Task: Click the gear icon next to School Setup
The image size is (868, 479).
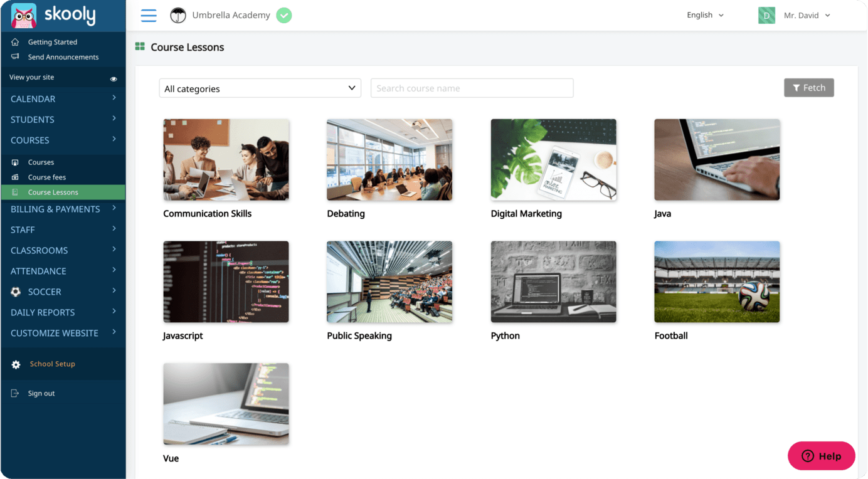Action: coord(16,364)
